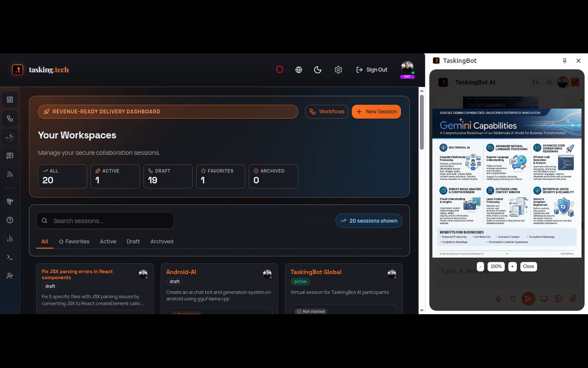
Task: Click Sign Out
Action: click(372, 69)
